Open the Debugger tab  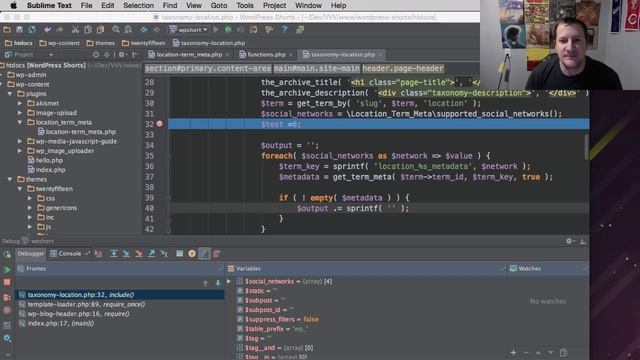(31, 253)
